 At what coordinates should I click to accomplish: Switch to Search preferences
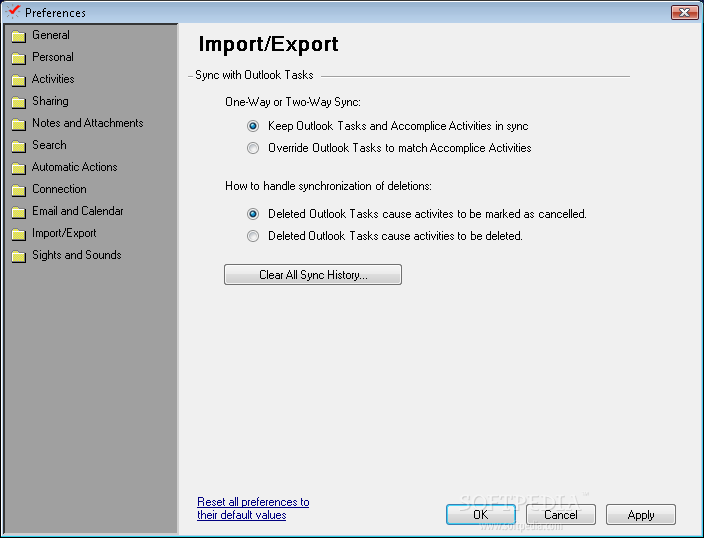[x=49, y=145]
